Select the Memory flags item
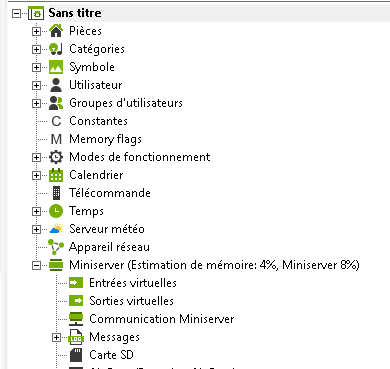Screen dimensions: 390x369 (105, 139)
